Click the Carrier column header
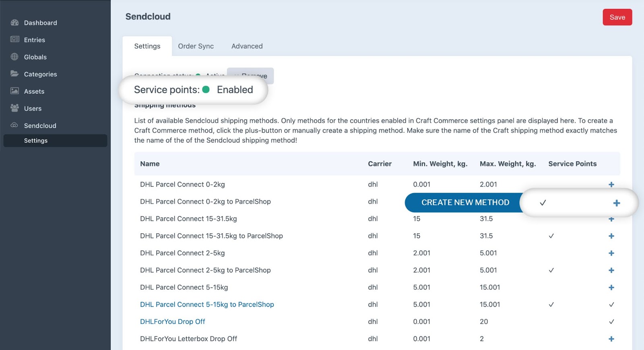 click(380, 164)
